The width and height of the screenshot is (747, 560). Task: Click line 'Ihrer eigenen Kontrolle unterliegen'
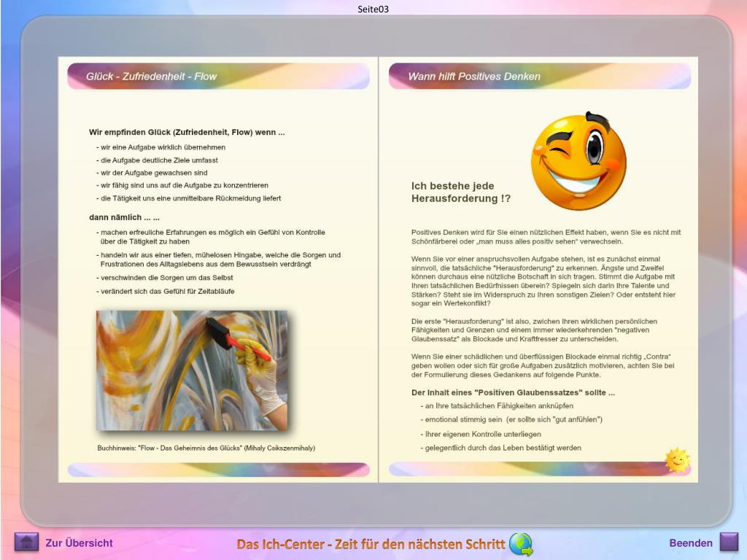click(x=481, y=435)
